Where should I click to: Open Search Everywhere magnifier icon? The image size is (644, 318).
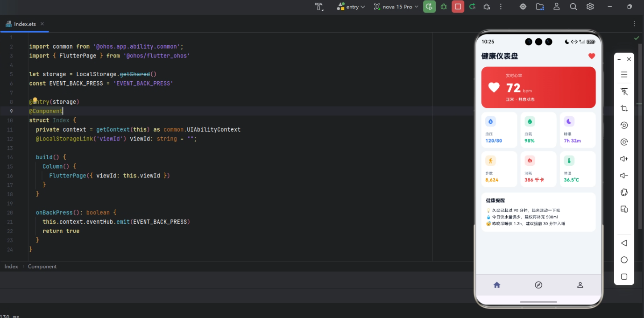pos(573,7)
